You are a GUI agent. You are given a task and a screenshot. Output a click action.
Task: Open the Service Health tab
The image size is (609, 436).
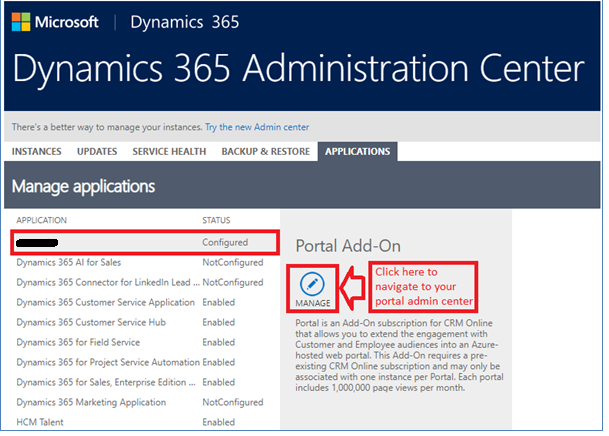pos(169,151)
